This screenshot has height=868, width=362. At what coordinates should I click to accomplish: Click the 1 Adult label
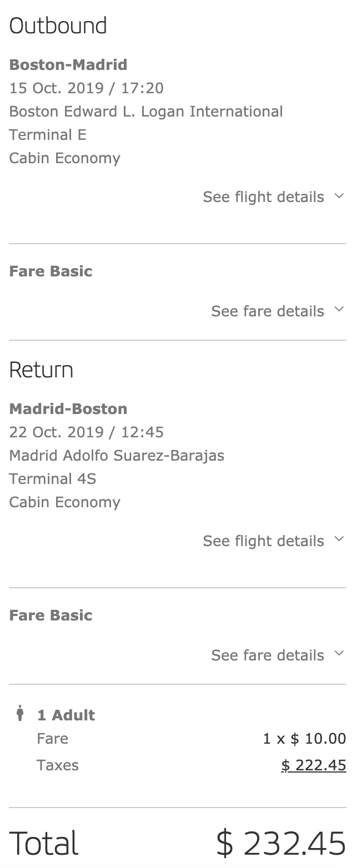click(66, 715)
